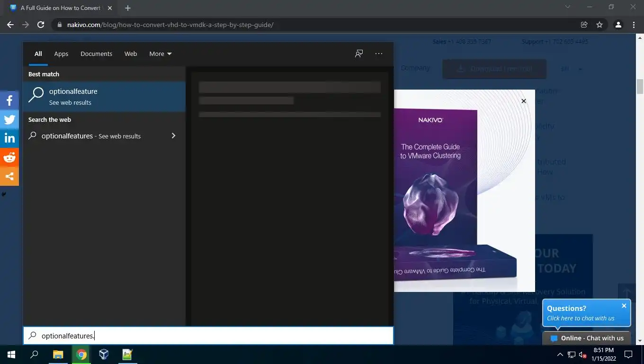Open a new Chrome tab
Screen dimensions: 644x364
point(127,8)
